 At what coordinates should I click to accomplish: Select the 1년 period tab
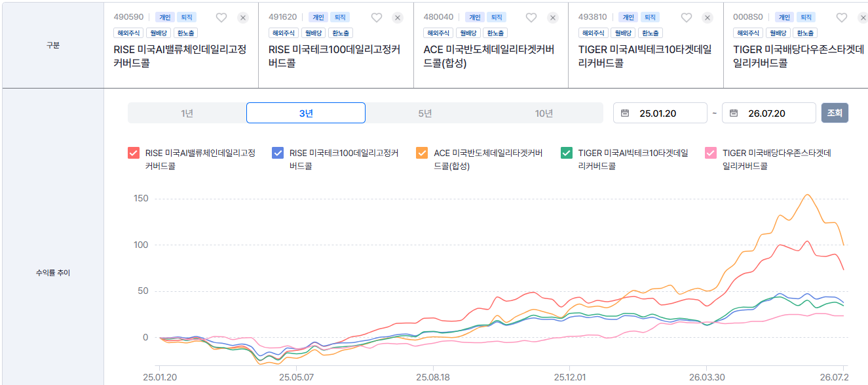pyautogui.click(x=187, y=113)
